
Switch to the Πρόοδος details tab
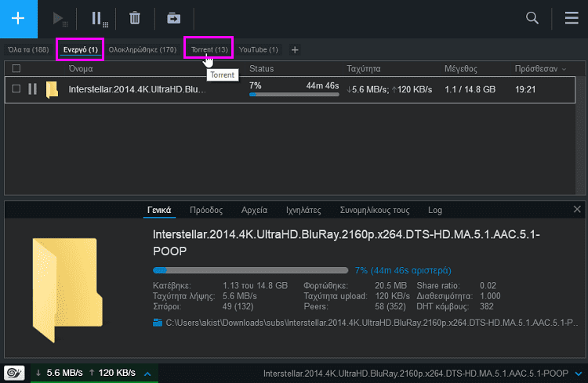coord(206,210)
